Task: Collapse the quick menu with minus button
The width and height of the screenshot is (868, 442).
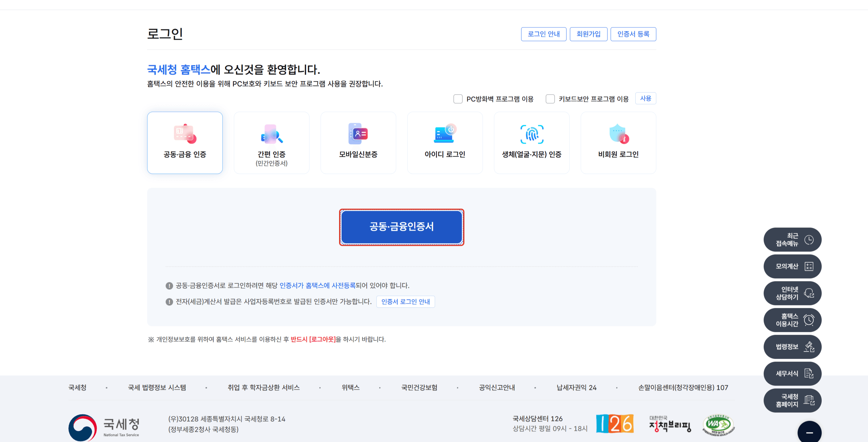Action: [809, 432]
